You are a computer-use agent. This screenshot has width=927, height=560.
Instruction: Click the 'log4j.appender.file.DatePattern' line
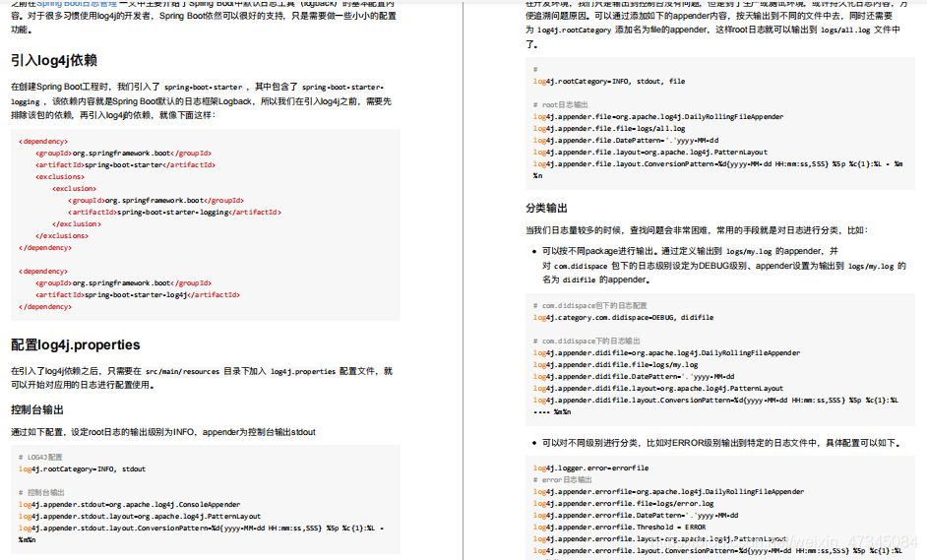pyautogui.click(x=626, y=141)
